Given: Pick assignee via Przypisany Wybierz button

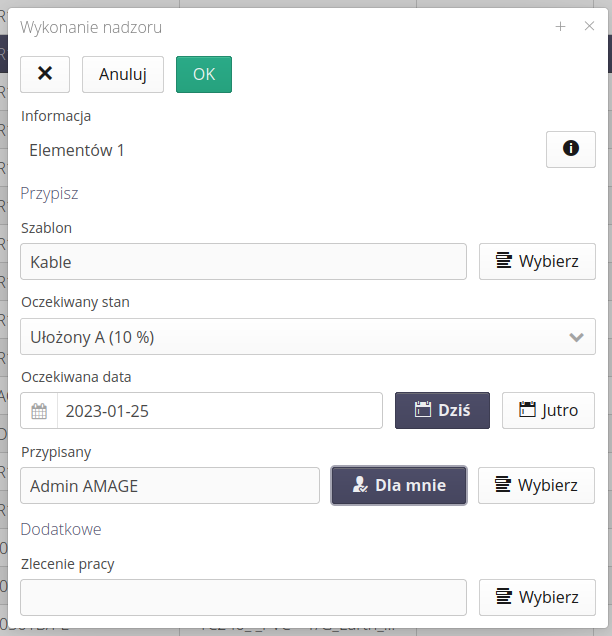Looking at the screenshot, I should click(x=537, y=486).
